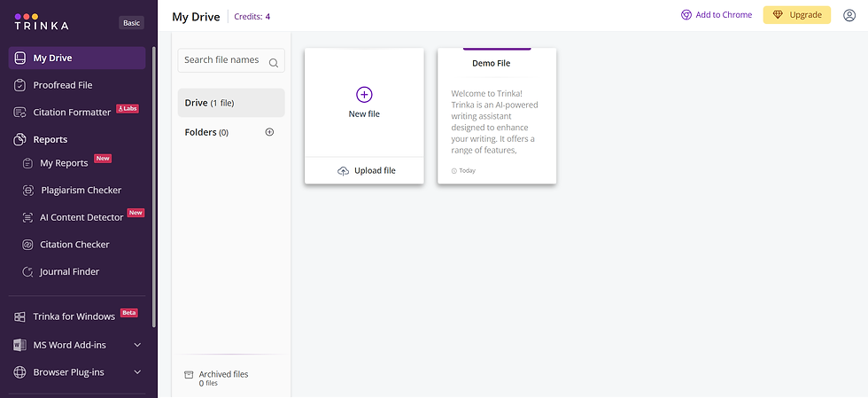The width and height of the screenshot is (868, 398).
Task: Click the My Reports document icon
Action: (x=27, y=163)
